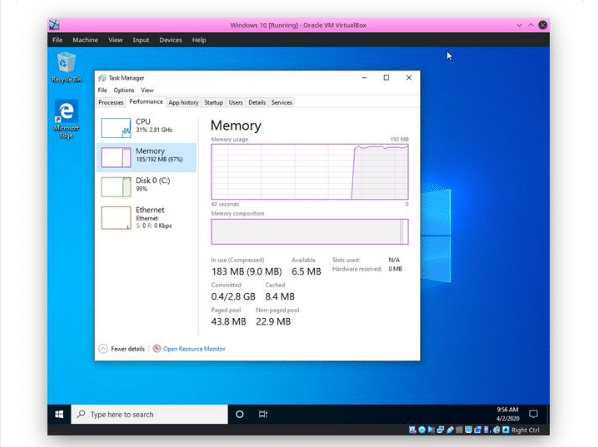The height and width of the screenshot is (447, 598).
Task: Open VirtualBox Input menu
Action: [x=141, y=40]
